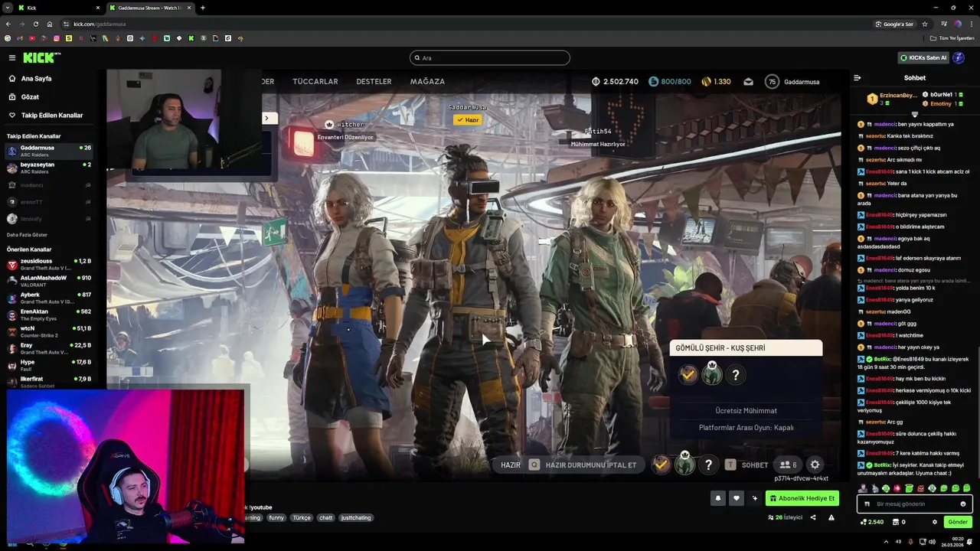The width and height of the screenshot is (980, 551).
Task: Open browser tab search dropdown
Action: (x=7, y=8)
